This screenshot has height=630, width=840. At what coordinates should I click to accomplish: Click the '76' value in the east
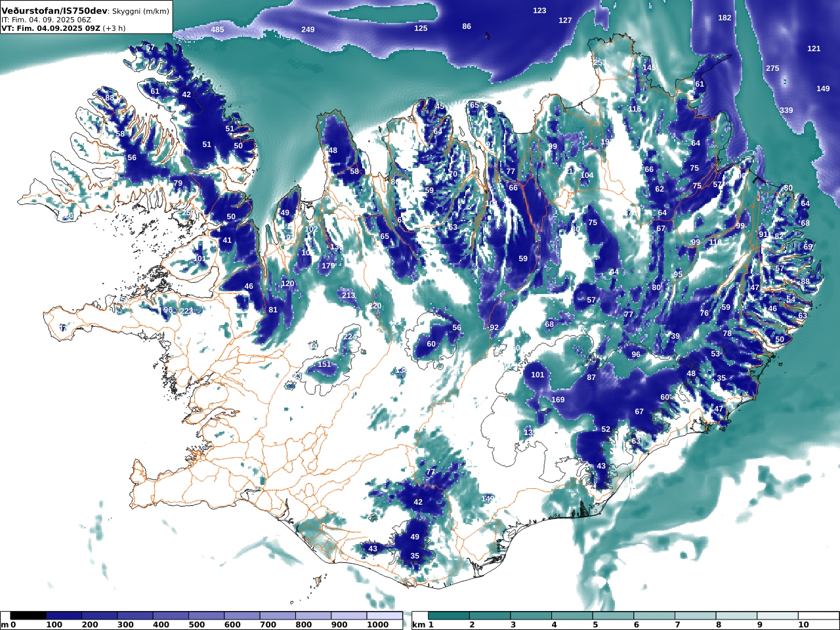(x=704, y=313)
